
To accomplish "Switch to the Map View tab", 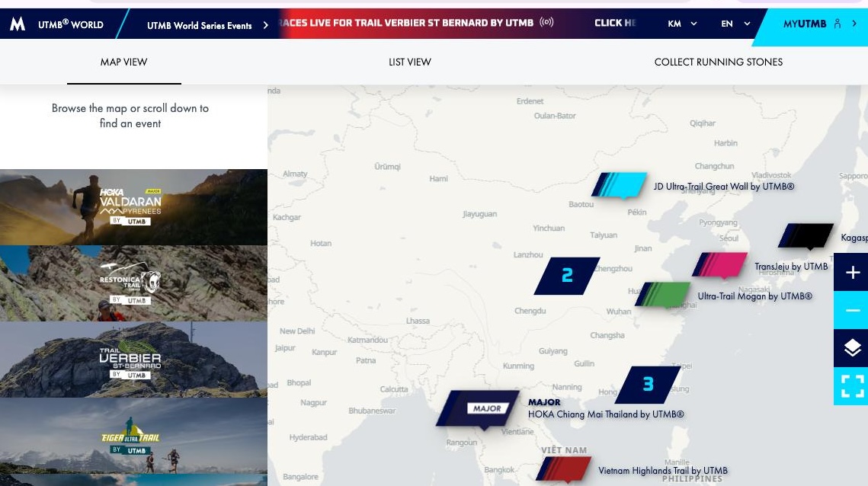I will [124, 62].
